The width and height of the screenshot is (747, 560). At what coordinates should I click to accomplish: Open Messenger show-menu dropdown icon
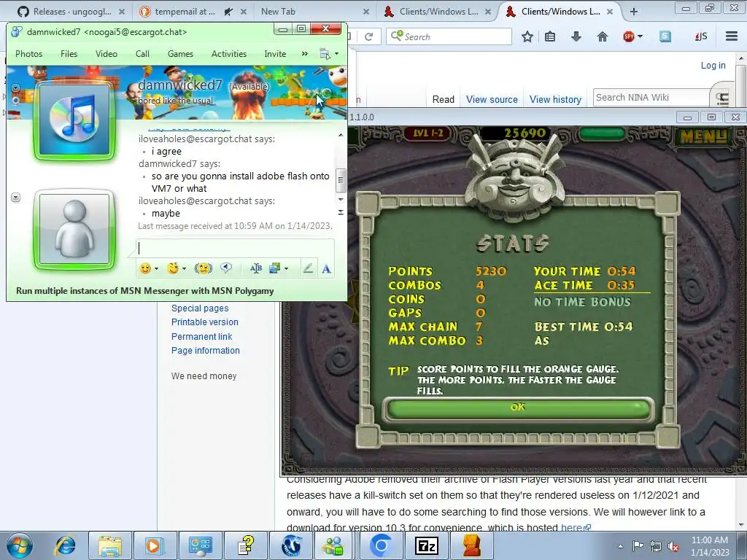(x=329, y=54)
